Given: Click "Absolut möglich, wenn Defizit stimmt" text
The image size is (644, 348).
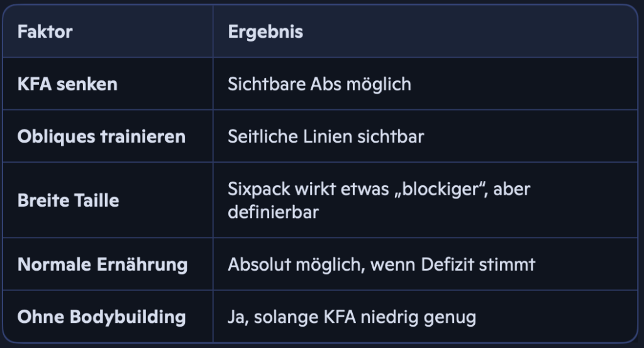Looking at the screenshot, I should (381, 264).
